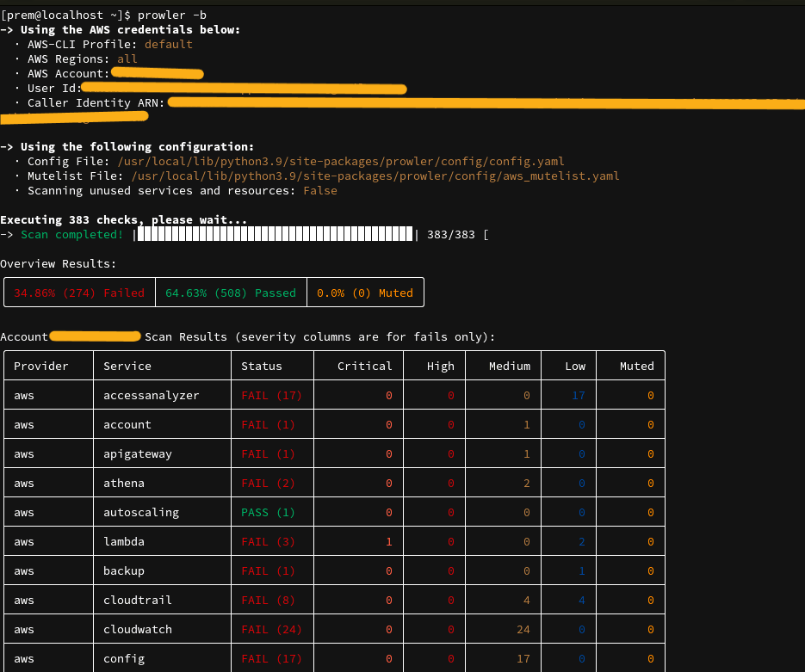The width and height of the screenshot is (805, 672).
Task: Click the config.yaml file path
Action: 341,161
